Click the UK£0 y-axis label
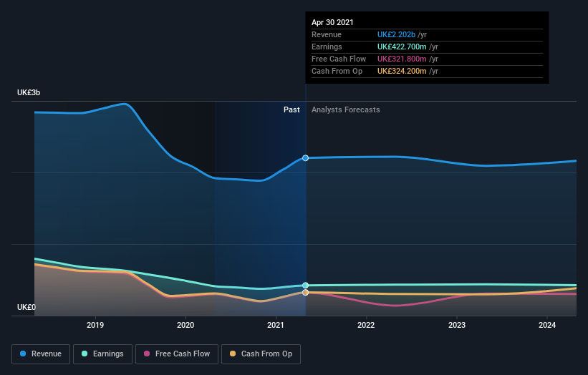 coord(26,307)
